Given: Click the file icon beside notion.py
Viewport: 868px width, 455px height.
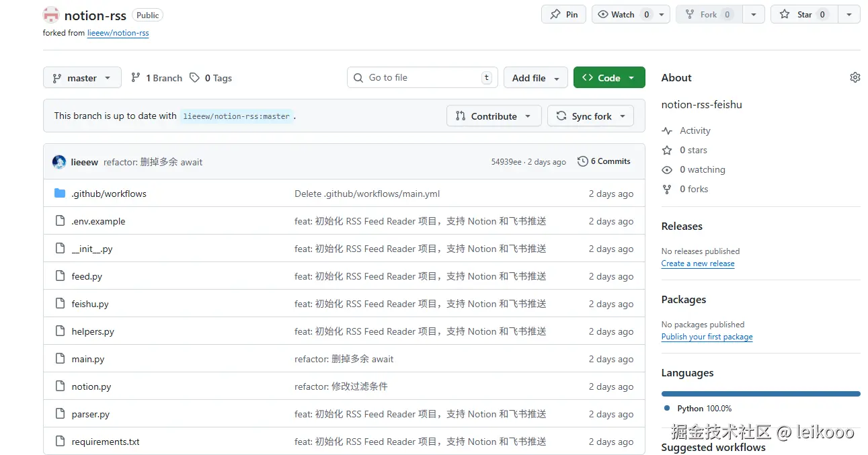Looking at the screenshot, I should (60, 386).
